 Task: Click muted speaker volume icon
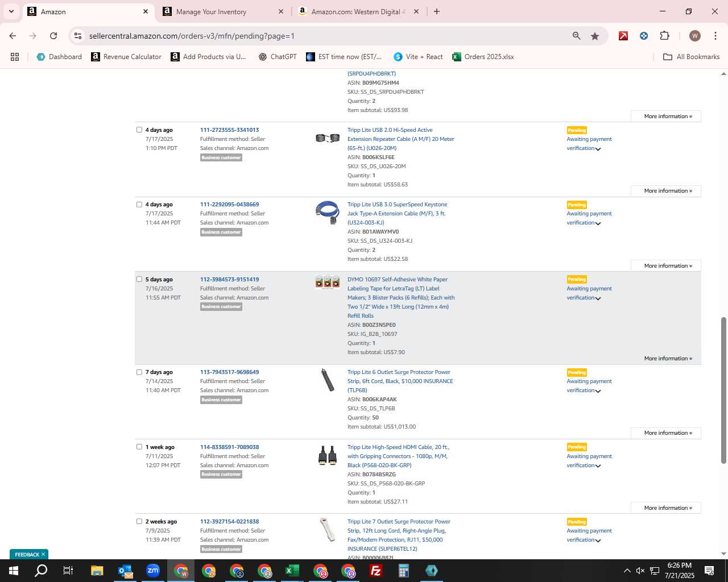pos(640,571)
